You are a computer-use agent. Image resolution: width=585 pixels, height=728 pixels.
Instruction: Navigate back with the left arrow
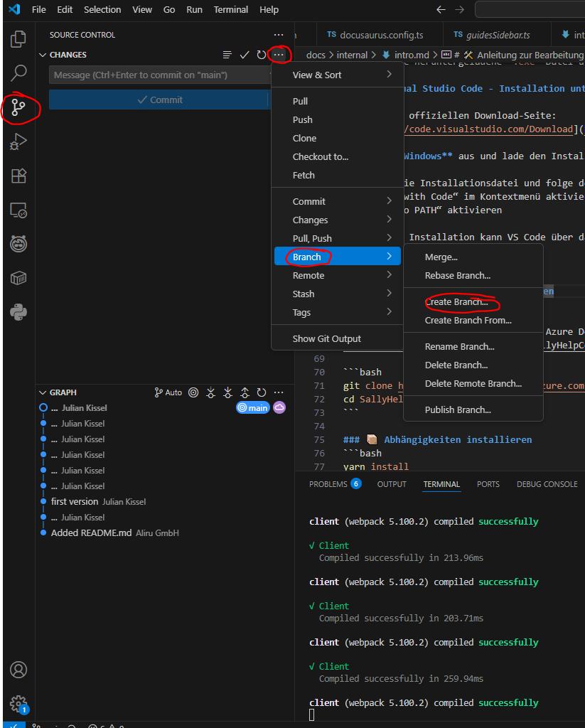tap(441, 9)
